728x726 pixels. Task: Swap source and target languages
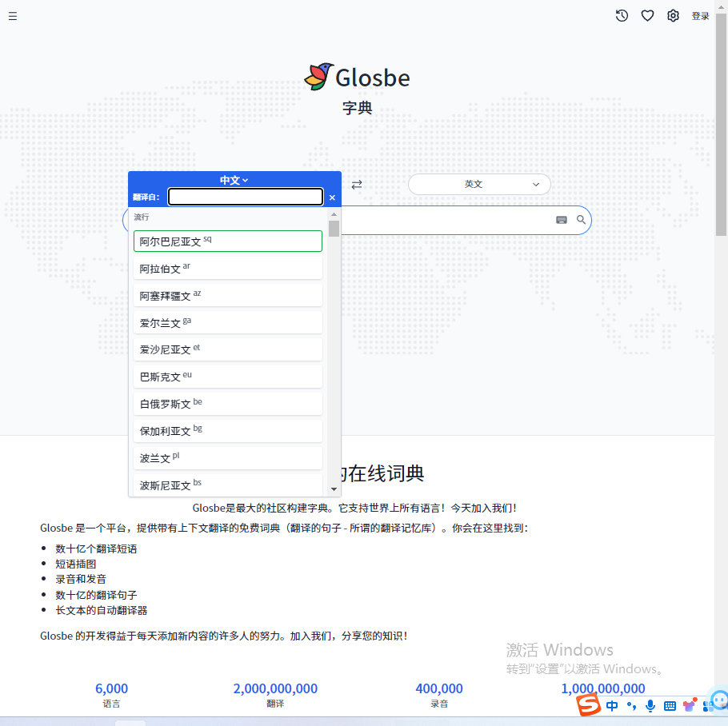[x=357, y=185]
